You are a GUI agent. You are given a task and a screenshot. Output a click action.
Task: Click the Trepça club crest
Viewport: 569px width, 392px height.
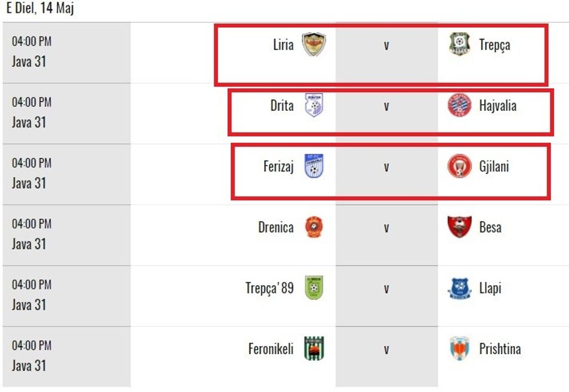coord(459,45)
